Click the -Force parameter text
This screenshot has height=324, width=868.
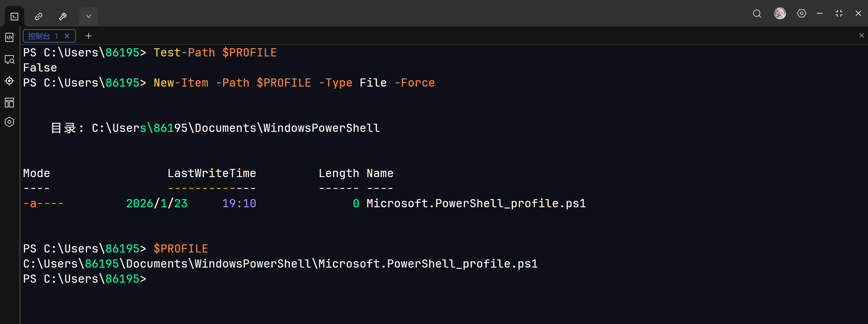(414, 83)
